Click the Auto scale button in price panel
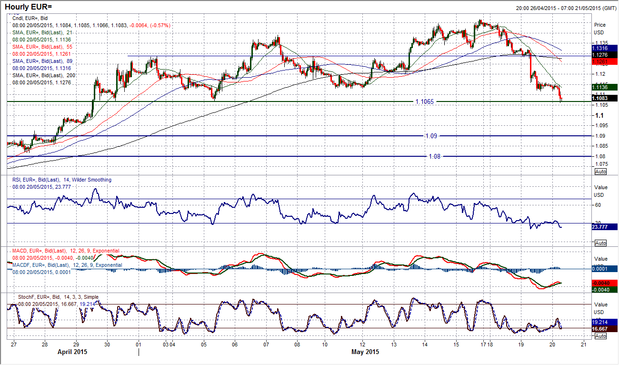This screenshot has height=365, width=619. (600, 172)
